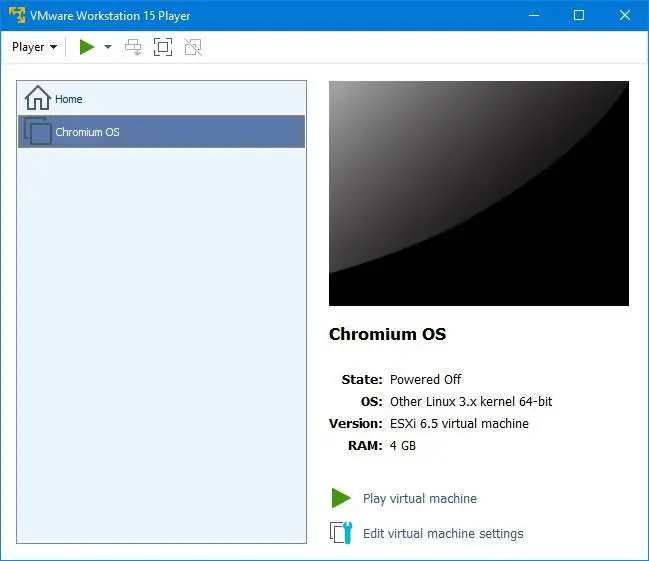
Task: Click the Chromium OS heading text
Action: coord(387,334)
